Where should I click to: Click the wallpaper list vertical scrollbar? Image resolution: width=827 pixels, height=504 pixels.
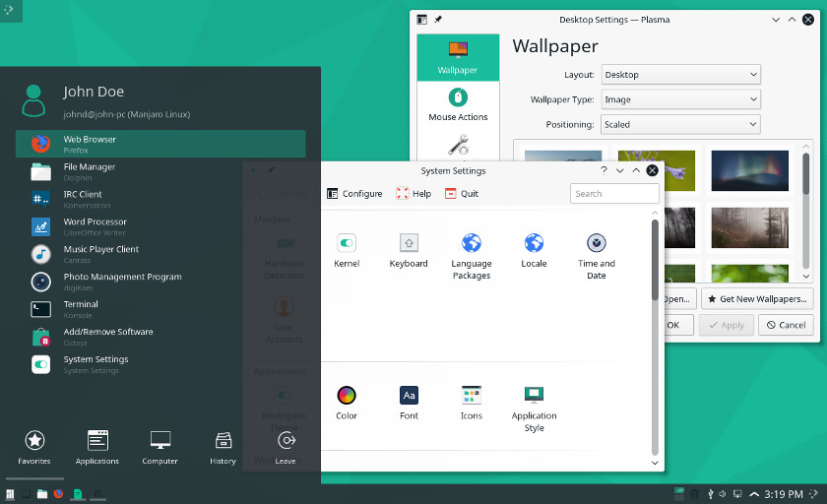coord(805,210)
